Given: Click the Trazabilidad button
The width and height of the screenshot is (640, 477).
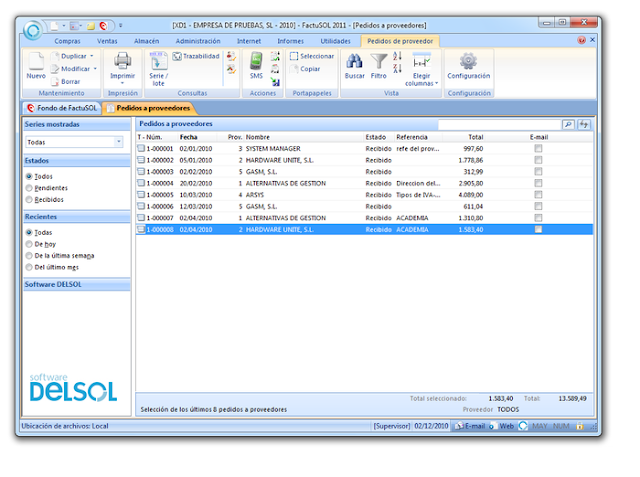Looking at the screenshot, I should [x=196, y=56].
